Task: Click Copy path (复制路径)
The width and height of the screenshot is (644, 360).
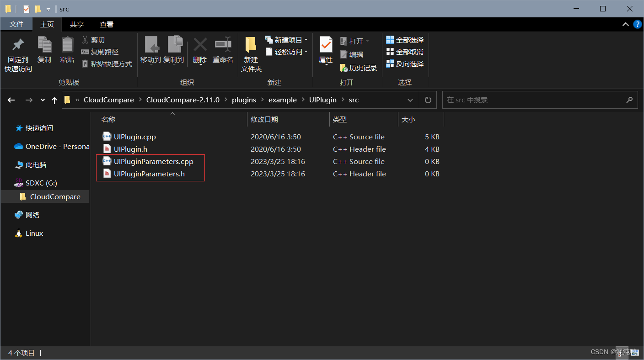Action: pos(100,52)
